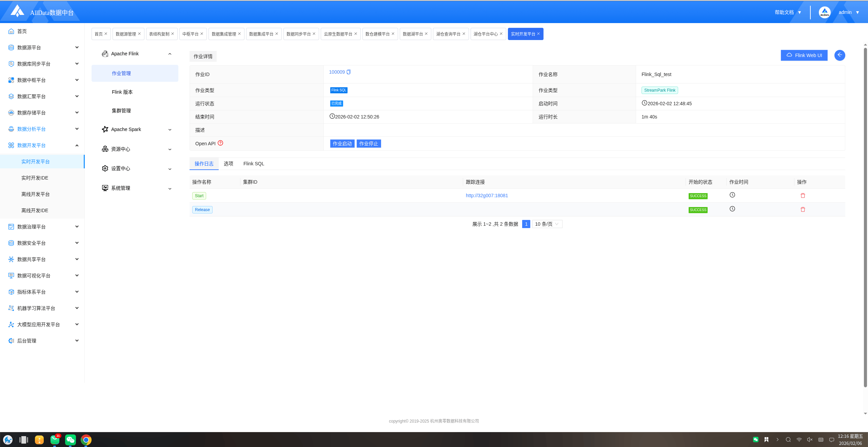Click the 作业启动 button
868x447 pixels.
(x=342, y=144)
